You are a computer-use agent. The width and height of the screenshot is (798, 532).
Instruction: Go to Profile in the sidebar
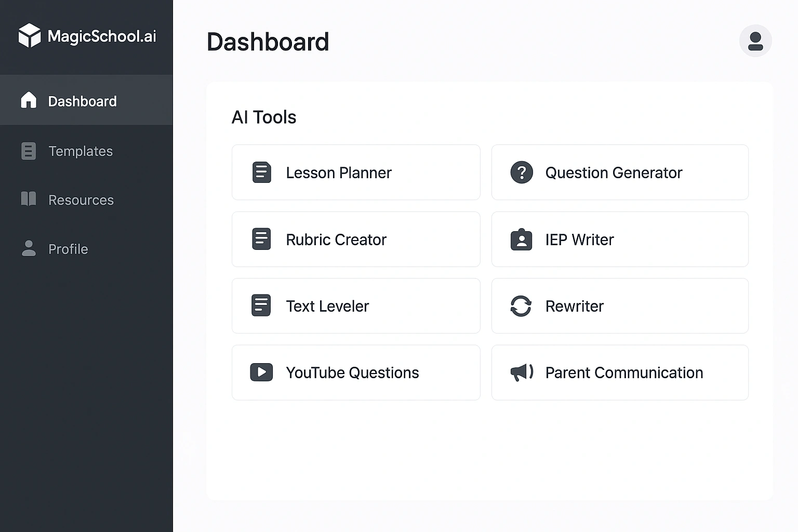click(x=68, y=249)
